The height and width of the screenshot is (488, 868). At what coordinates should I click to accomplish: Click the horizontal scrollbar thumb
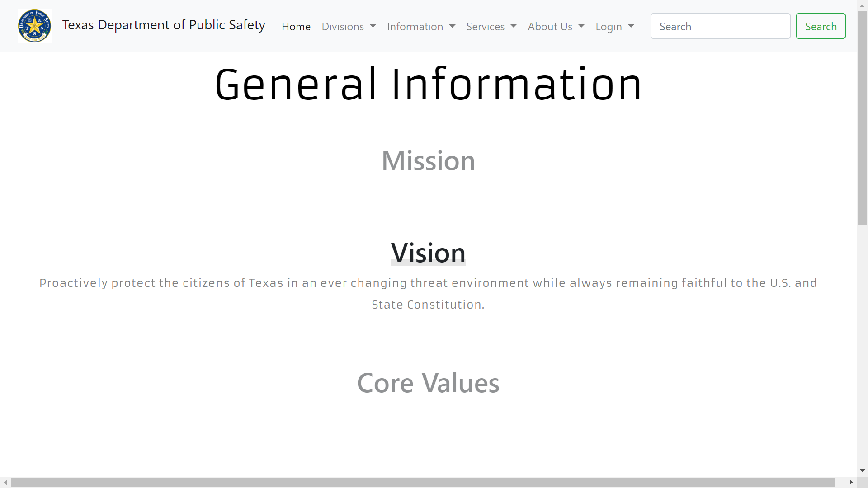click(x=423, y=483)
